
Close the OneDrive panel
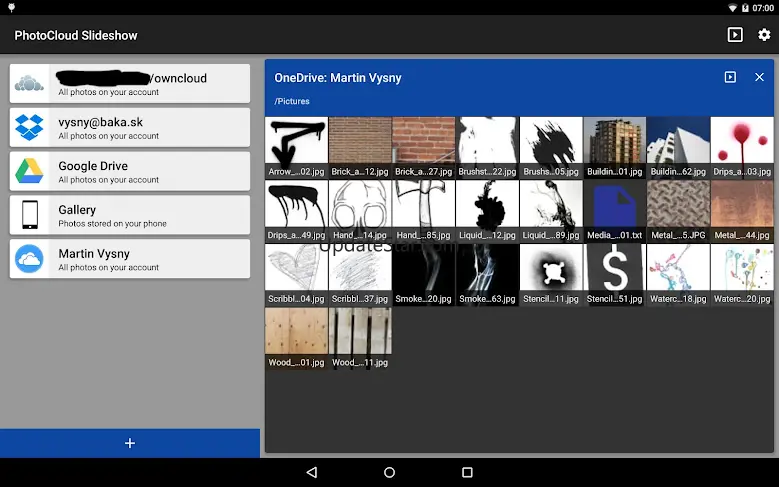pyautogui.click(x=759, y=77)
